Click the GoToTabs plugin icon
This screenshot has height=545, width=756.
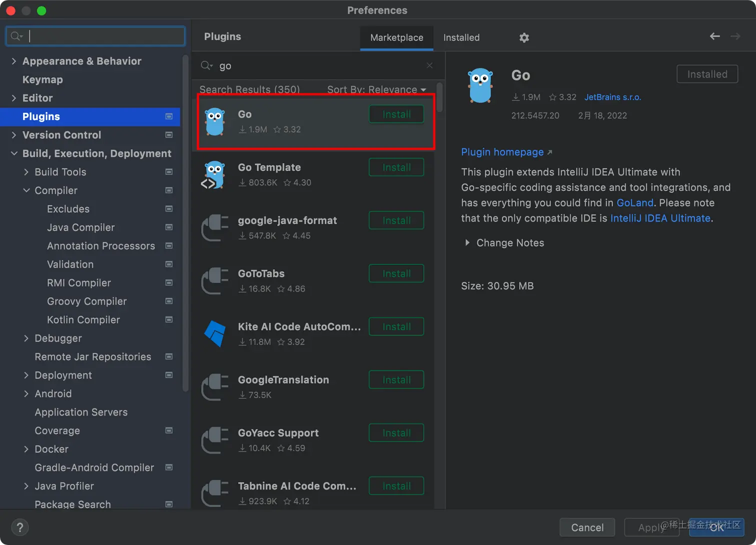(215, 281)
